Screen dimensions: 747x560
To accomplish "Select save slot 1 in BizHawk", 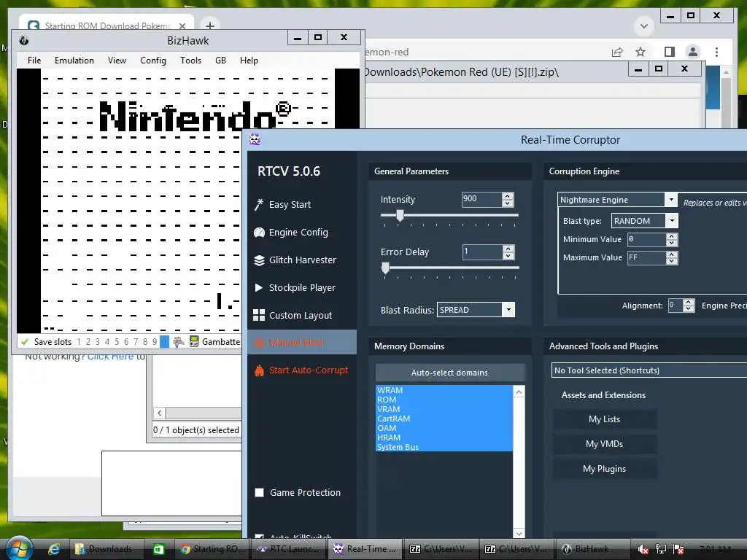I will click(x=79, y=341).
